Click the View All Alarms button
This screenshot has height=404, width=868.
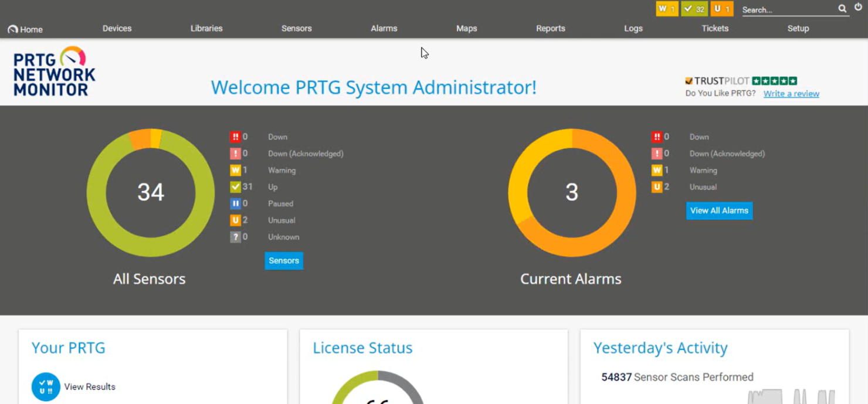pos(719,211)
